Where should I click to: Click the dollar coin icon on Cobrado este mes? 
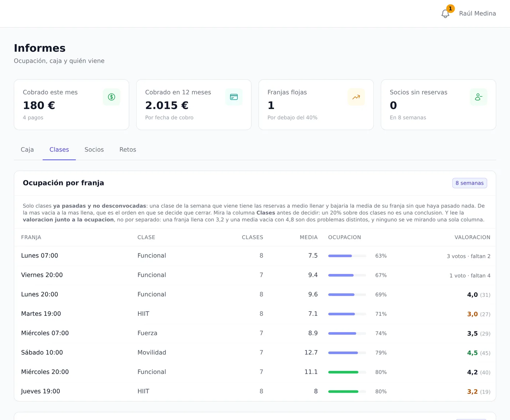pyautogui.click(x=111, y=97)
